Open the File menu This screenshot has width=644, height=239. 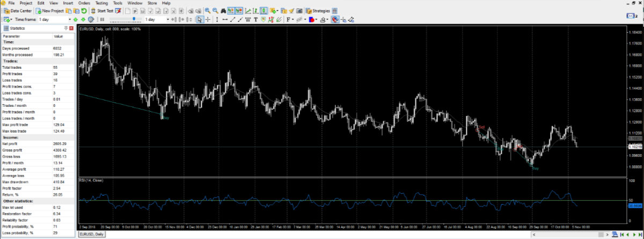[x=11, y=3]
